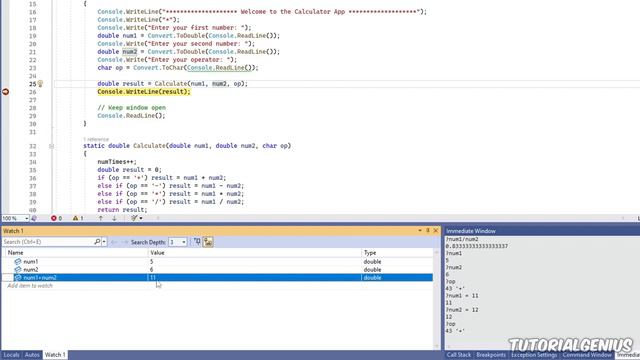Image resolution: width=640 pixels, height=360 pixels.
Task: Switch to the Autos tab
Action: click(32, 355)
